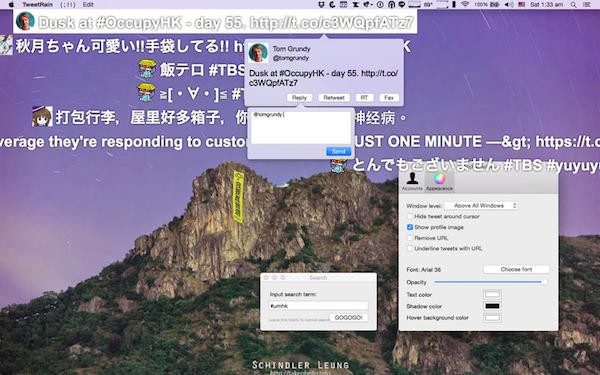Click the TweetRain emoticon status menu
This screenshot has height=375, width=600.
coord(68,5)
